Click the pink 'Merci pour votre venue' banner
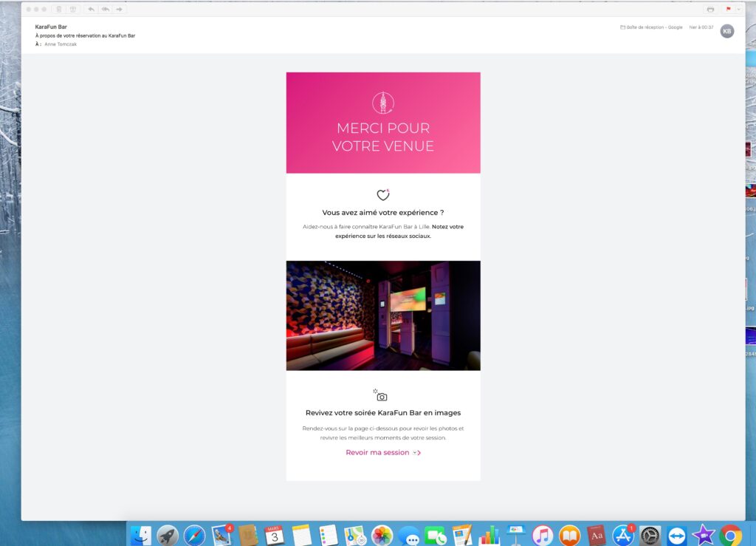756x546 pixels. (383, 123)
